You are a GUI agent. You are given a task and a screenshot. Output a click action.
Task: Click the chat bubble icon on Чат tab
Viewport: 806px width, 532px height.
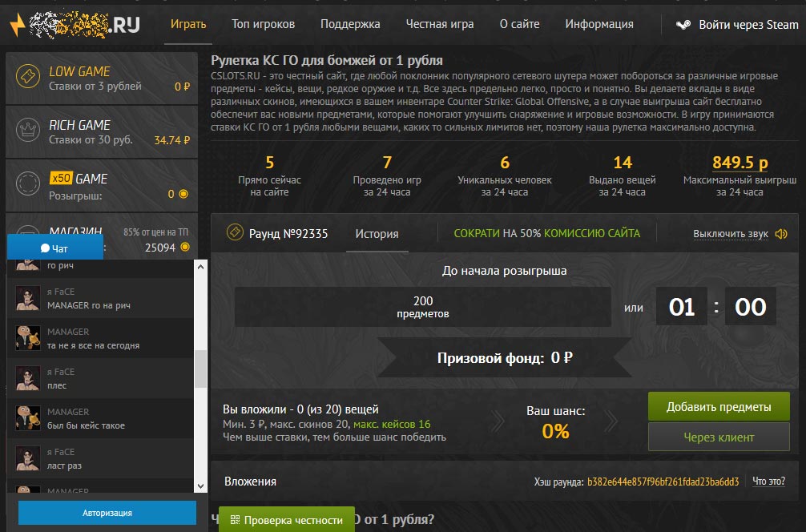coord(45,248)
